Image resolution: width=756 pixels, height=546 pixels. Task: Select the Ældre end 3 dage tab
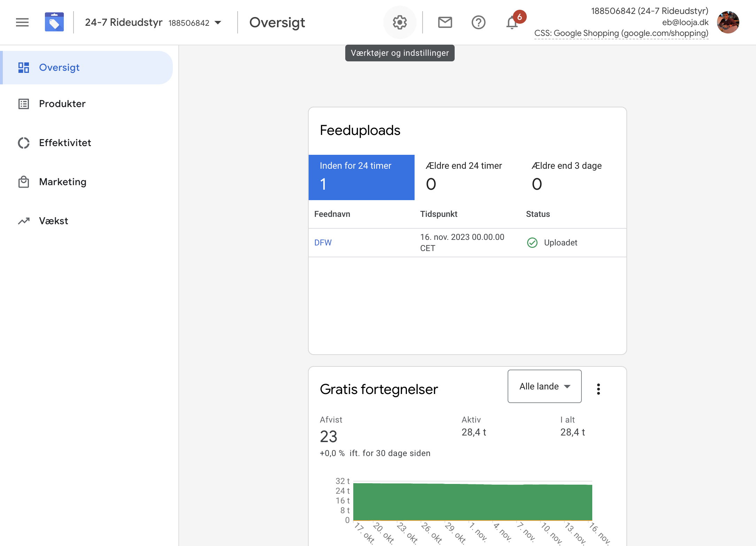[x=573, y=177]
